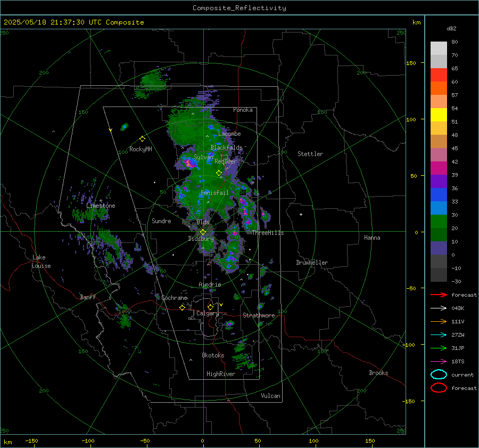Select the dark orange 57-60 dBZ swatch
479x448 pixels.
click(x=439, y=88)
